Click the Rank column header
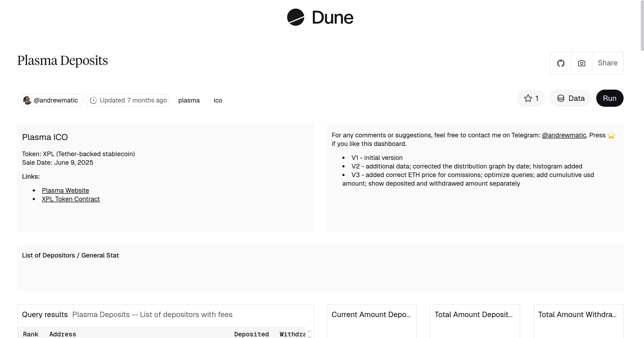Screen dimensions: 644x338 point(31,334)
